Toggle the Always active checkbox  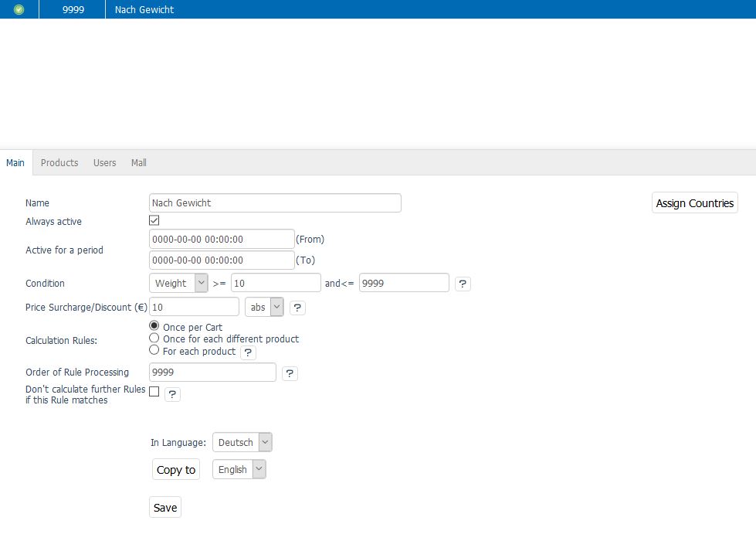(x=154, y=221)
